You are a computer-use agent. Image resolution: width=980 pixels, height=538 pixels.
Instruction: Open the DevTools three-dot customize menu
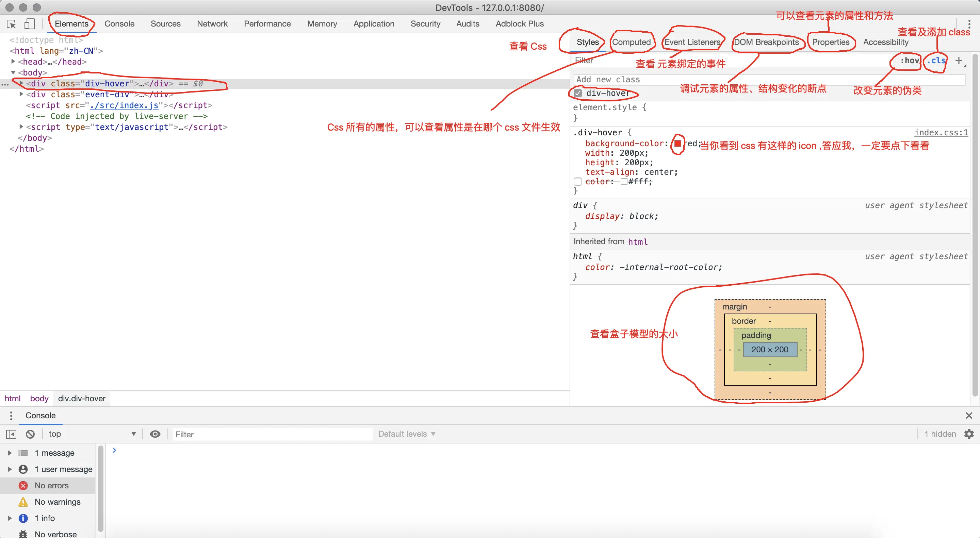(969, 24)
